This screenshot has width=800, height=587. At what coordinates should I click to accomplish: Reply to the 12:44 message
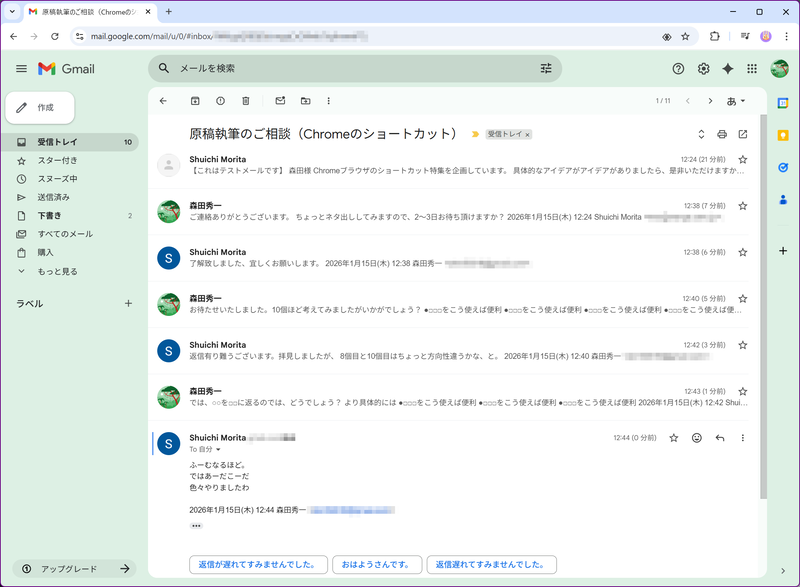click(720, 438)
